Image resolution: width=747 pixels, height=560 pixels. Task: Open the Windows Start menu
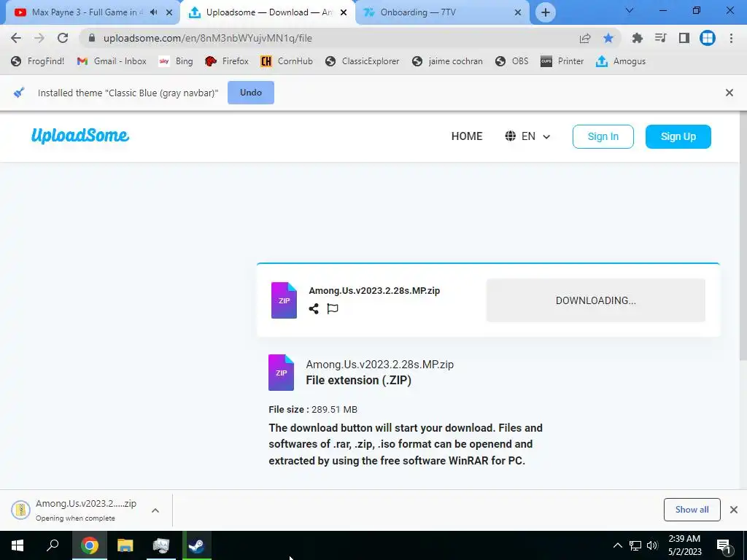click(18, 545)
